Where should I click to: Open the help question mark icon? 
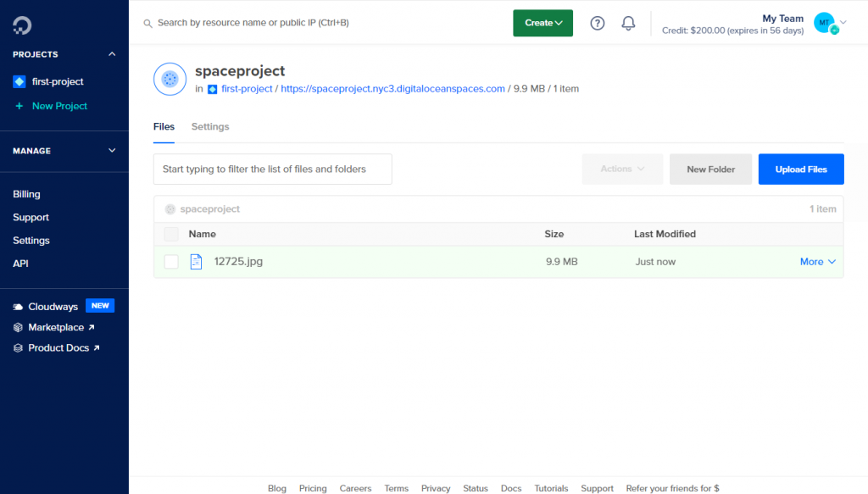597,23
